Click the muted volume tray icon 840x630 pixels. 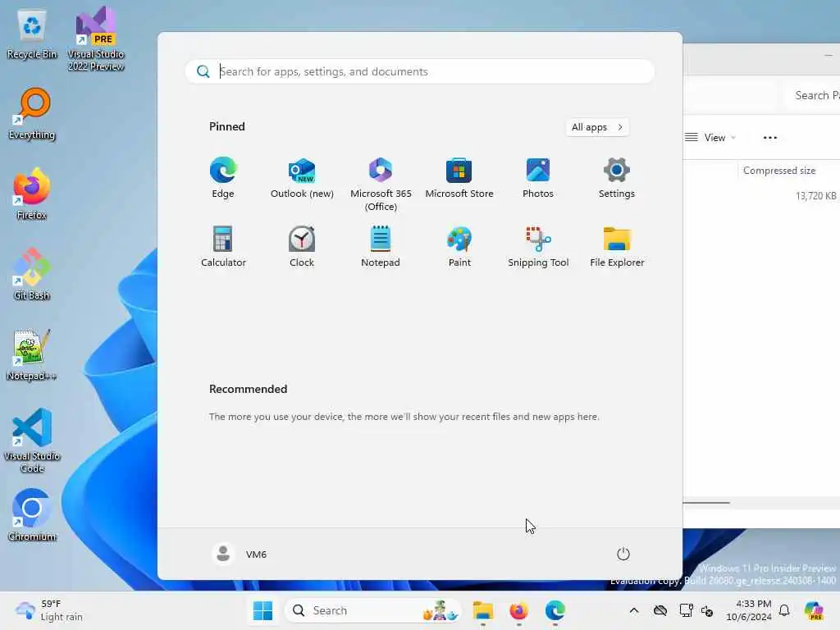tap(707, 610)
